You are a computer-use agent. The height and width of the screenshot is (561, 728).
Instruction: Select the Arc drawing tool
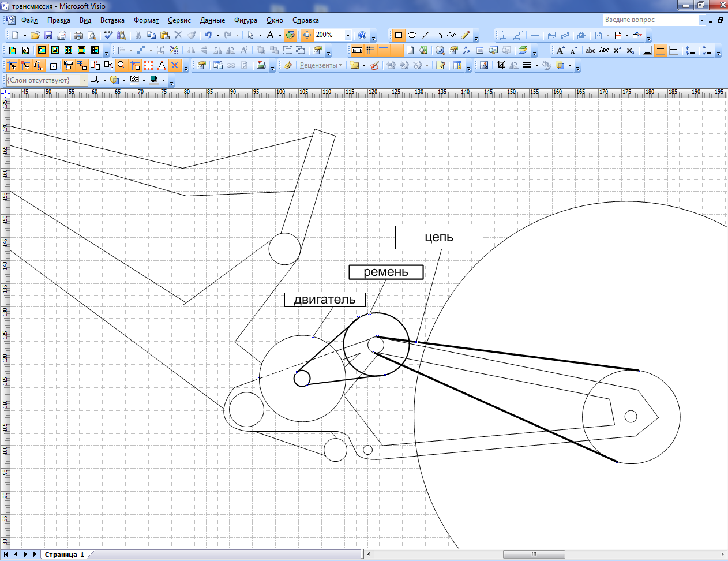point(438,35)
